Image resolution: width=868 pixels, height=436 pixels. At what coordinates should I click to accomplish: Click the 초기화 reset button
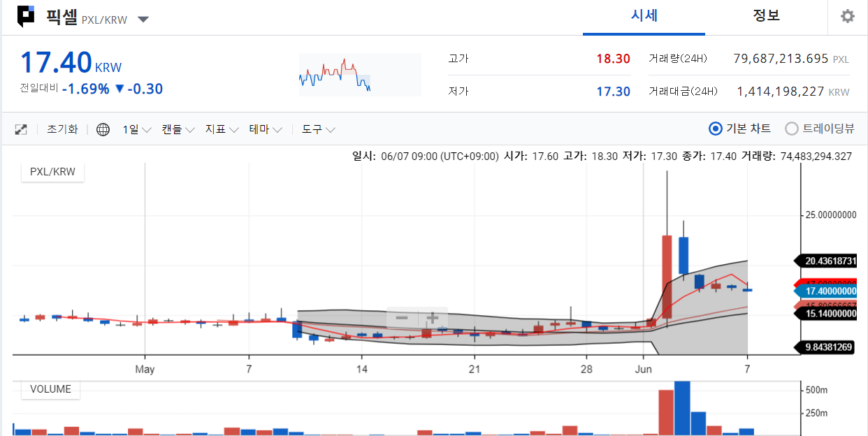[x=62, y=129]
